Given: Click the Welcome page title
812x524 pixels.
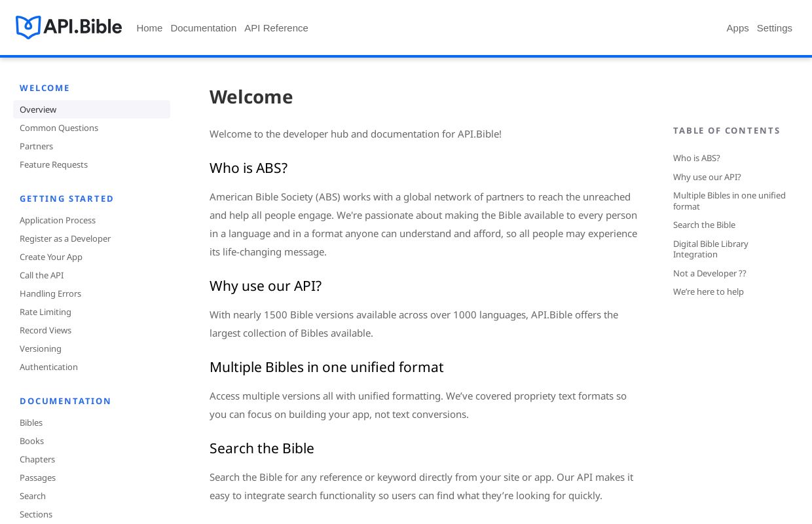Looking at the screenshot, I should (x=251, y=97).
